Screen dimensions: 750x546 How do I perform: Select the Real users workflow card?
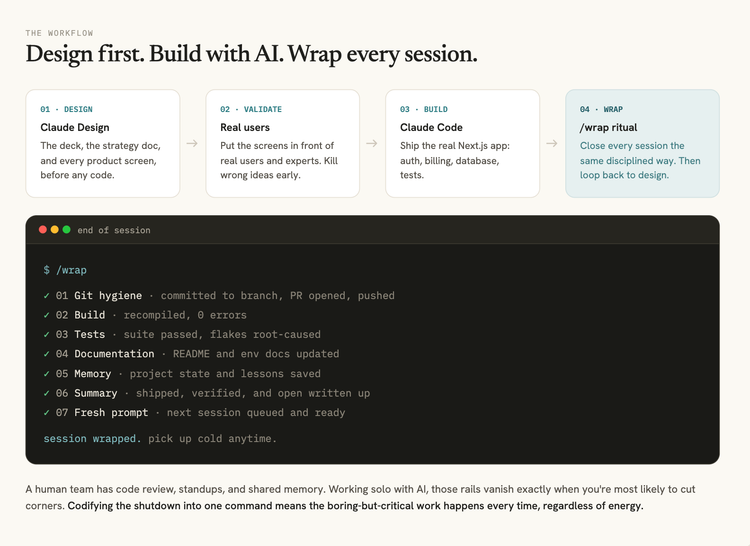click(x=283, y=143)
